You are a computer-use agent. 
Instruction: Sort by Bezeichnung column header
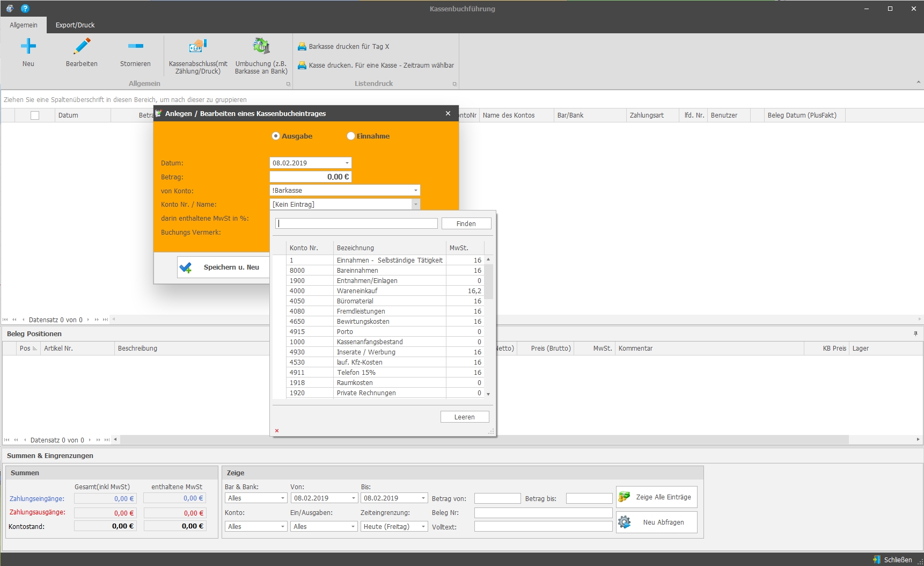[x=390, y=248]
